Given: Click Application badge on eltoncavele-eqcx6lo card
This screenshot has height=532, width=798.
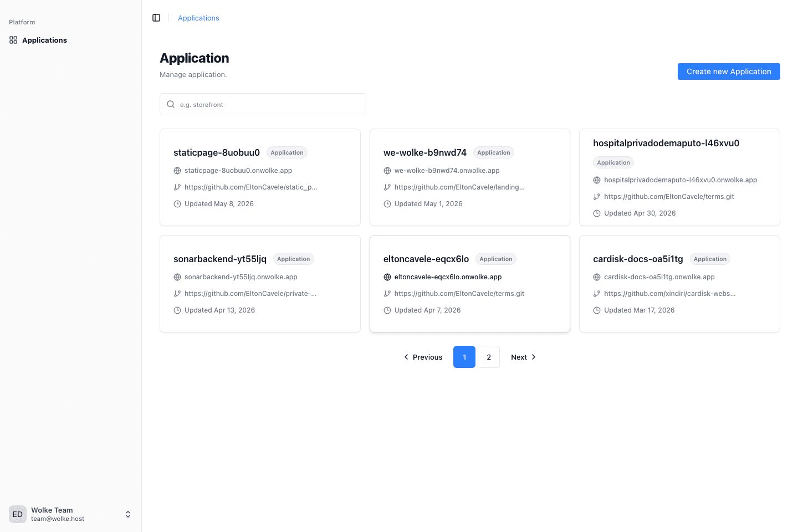Looking at the screenshot, I should pyautogui.click(x=496, y=259).
